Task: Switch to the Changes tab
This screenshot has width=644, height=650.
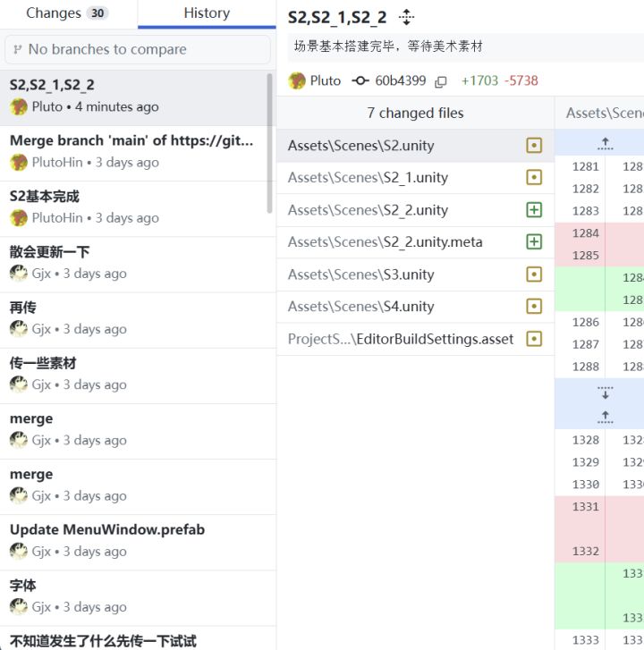Action: 67,13
